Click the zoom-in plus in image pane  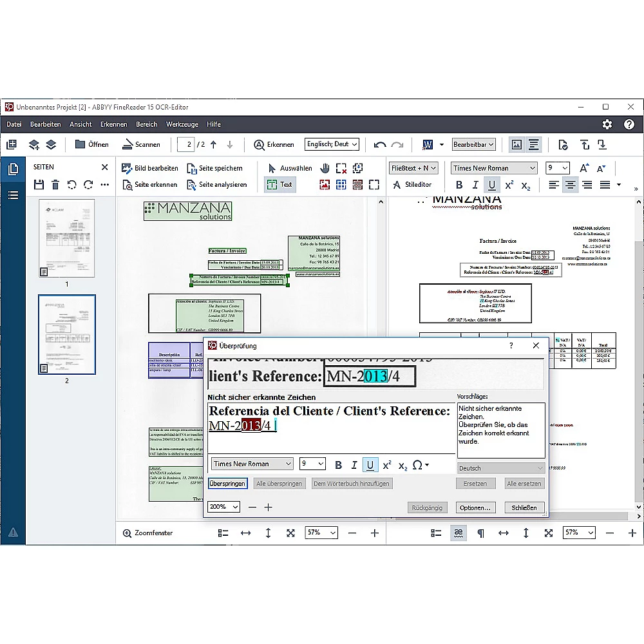point(375,533)
